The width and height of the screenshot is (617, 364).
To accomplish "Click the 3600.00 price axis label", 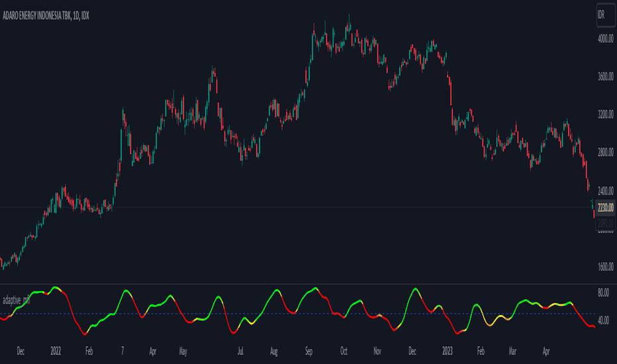I will click(x=605, y=76).
